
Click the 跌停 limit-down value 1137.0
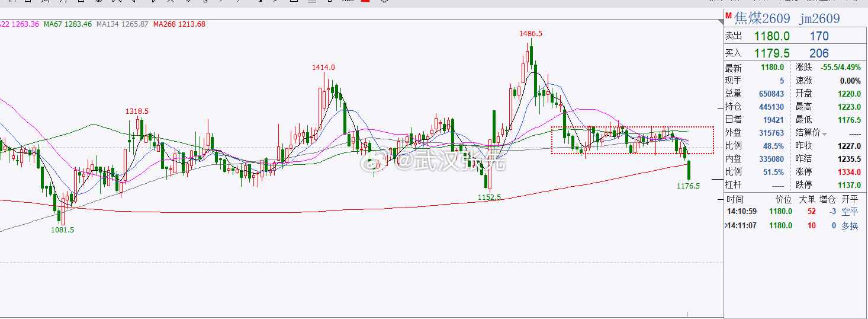pos(849,185)
